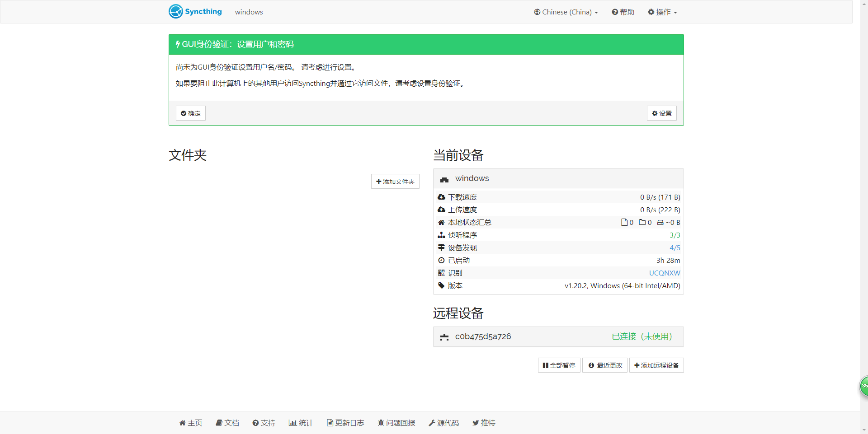Open the UCQNXW device ID link

tap(665, 273)
